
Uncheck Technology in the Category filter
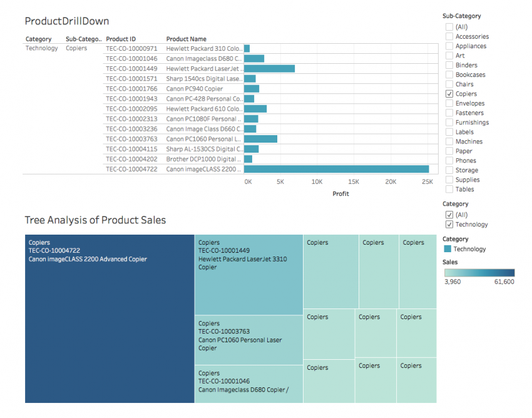tap(449, 224)
